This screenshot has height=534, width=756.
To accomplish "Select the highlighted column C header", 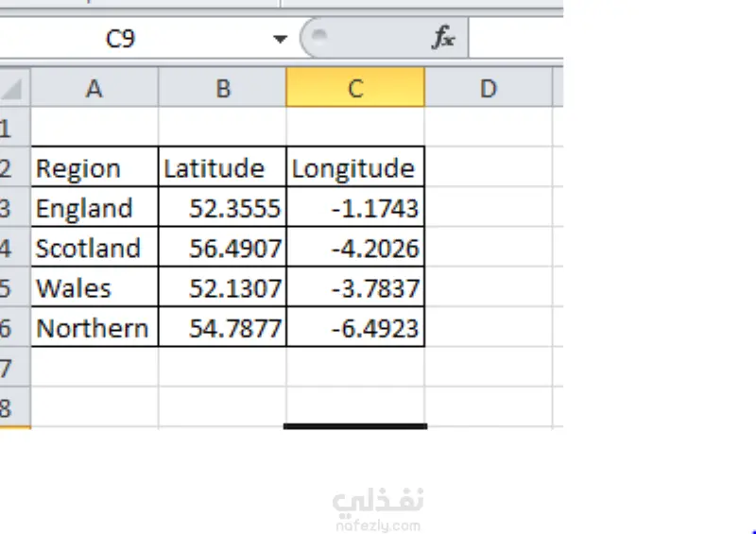I will coord(355,89).
